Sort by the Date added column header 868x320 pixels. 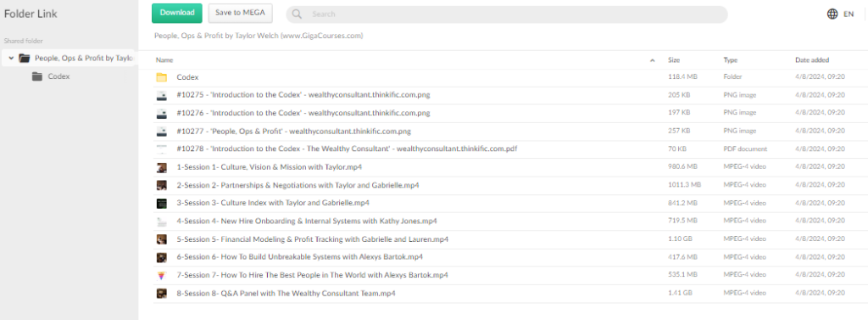click(812, 60)
